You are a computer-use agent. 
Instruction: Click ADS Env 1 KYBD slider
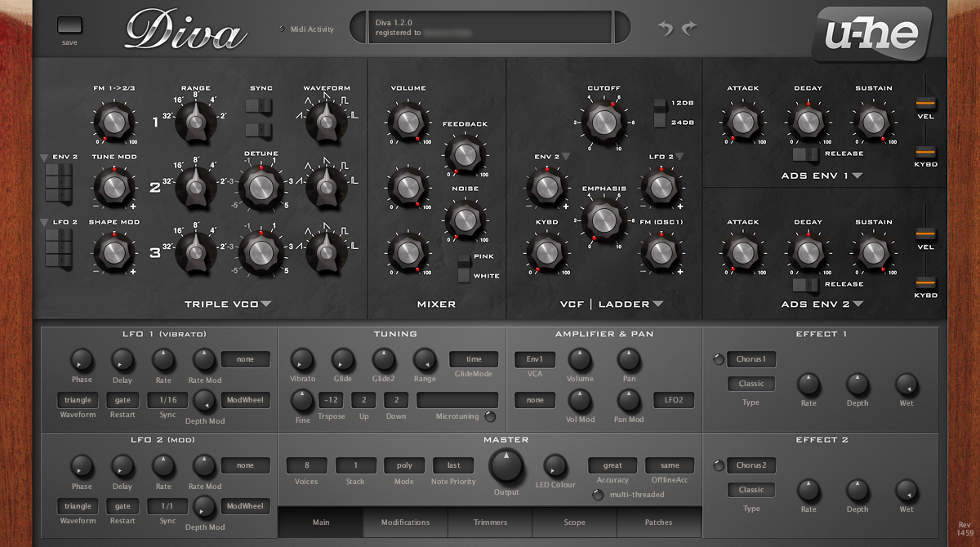[925, 151]
